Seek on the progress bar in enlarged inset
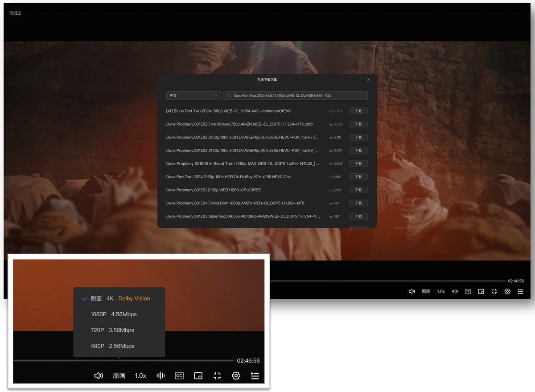The image size is (535, 392). 123,360
